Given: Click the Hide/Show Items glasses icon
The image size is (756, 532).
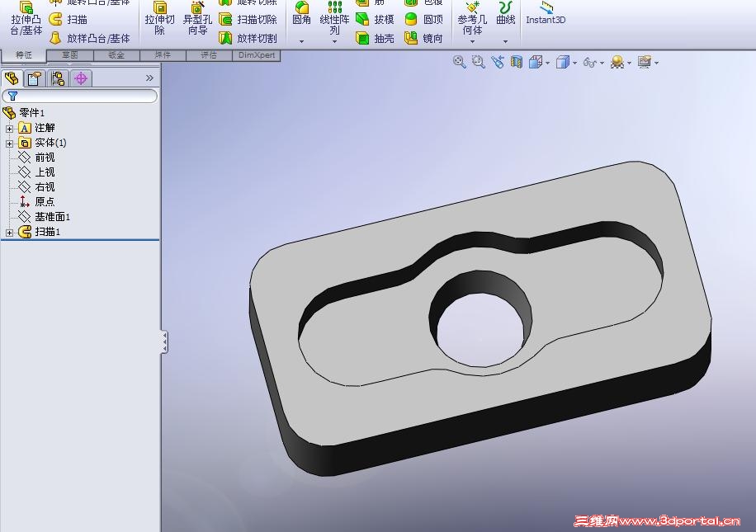Looking at the screenshot, I should point(589,62).
